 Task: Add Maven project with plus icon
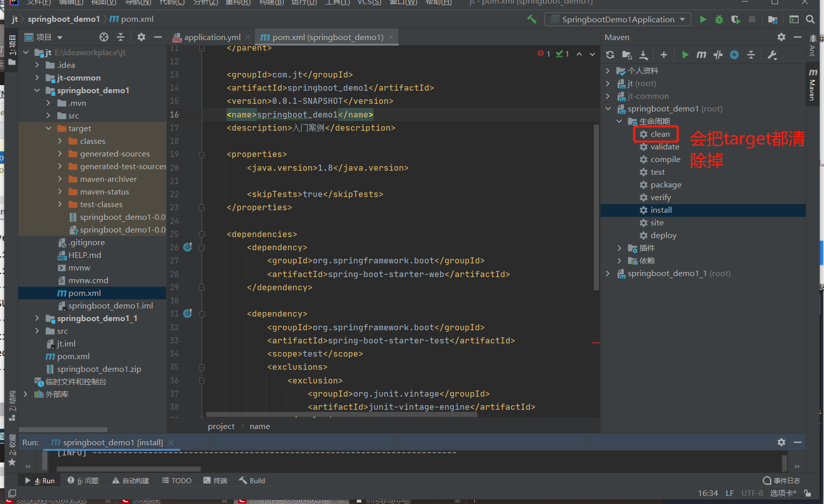point(664,55)
